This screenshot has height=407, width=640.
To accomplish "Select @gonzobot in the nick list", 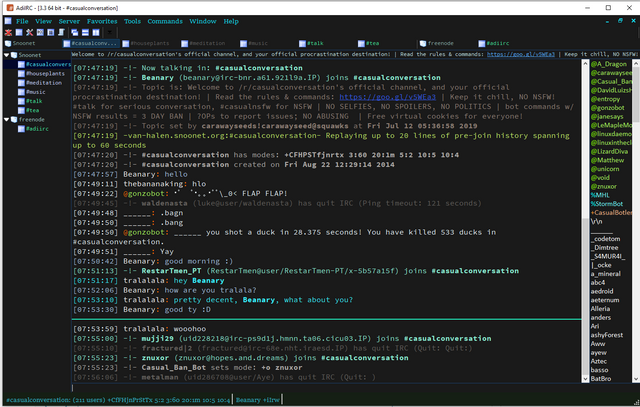I will click(x=607, y=108).
